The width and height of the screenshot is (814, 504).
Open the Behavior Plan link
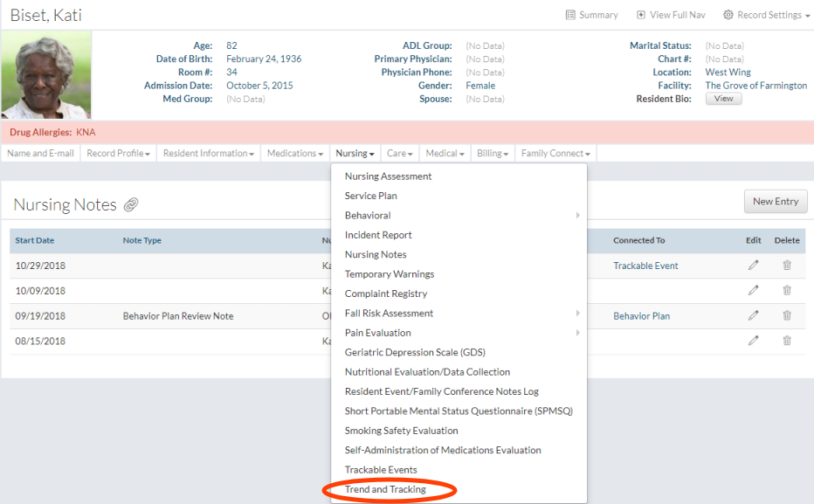[x=641, y=316]
